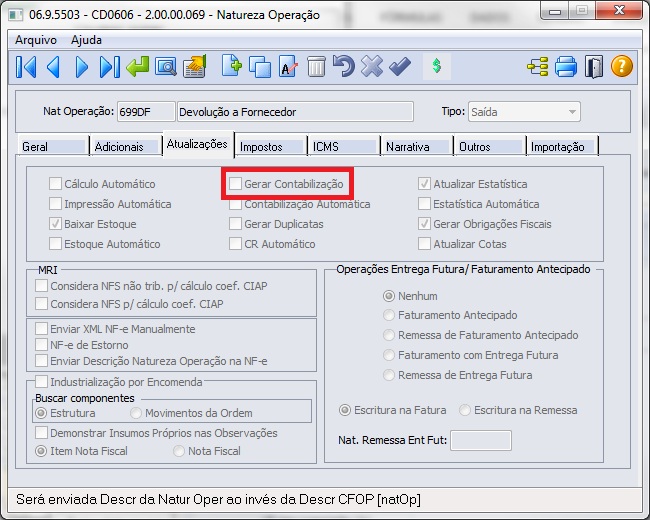Check Considera NFS não trib. checkbox
The width and height of the screenshot is (650, 520).
coord(41,286)
